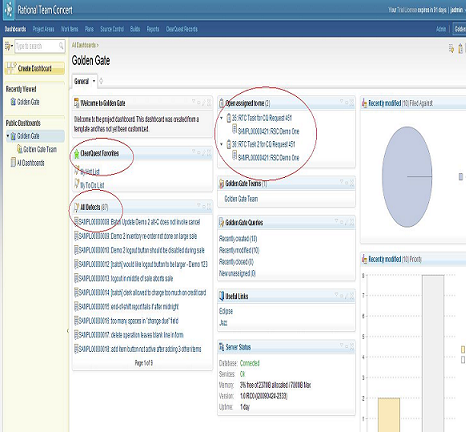This screenshot has width=466, height=432.
Task: Select All Dashboards in sidebar tree
Action: click(x=31, y=163)
